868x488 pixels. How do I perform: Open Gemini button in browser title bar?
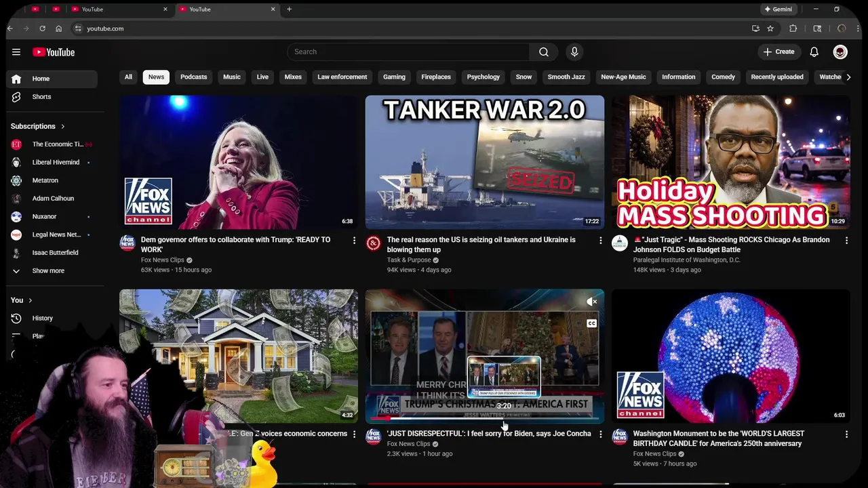pyautogui.click(x=778, y=9)
